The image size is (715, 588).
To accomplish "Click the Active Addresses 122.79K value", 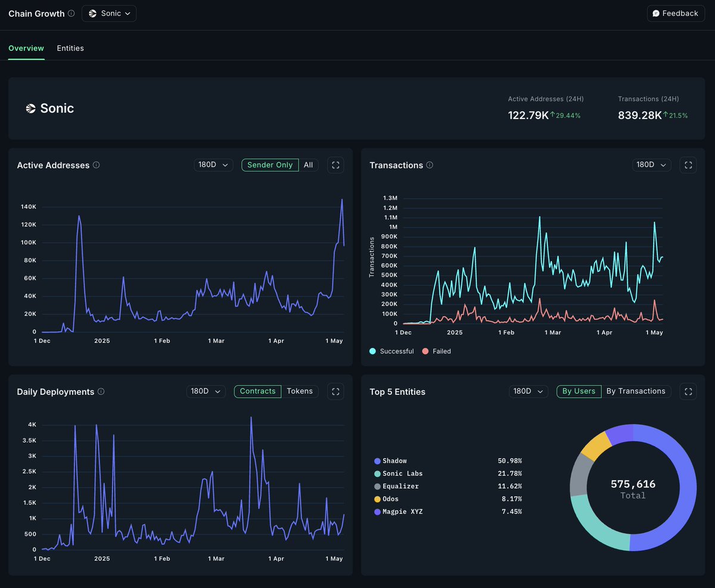I will point(528,115).
